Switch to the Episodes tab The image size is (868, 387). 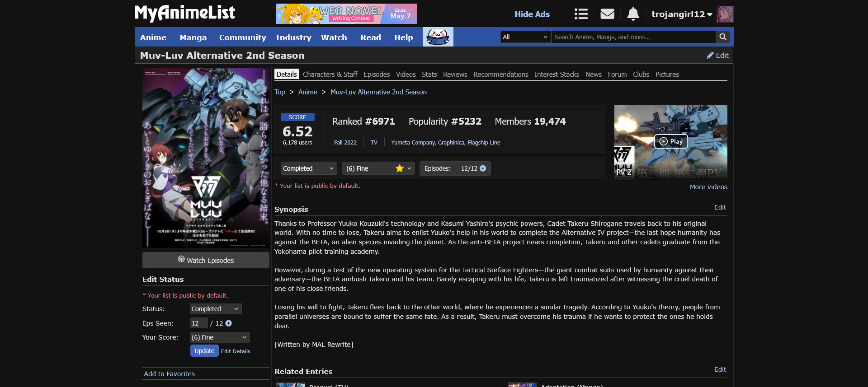pyautogui.click(x=377, y=74)
